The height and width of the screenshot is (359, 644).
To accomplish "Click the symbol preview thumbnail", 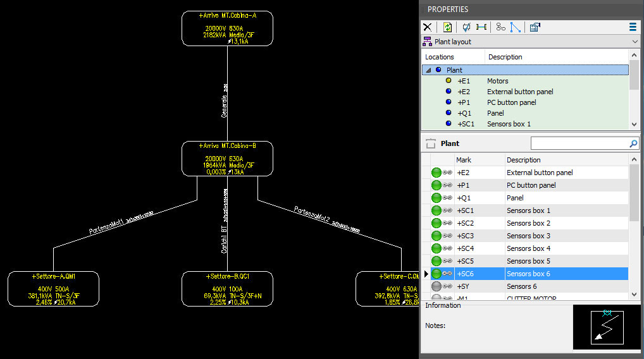I will (x=607, y=327).
